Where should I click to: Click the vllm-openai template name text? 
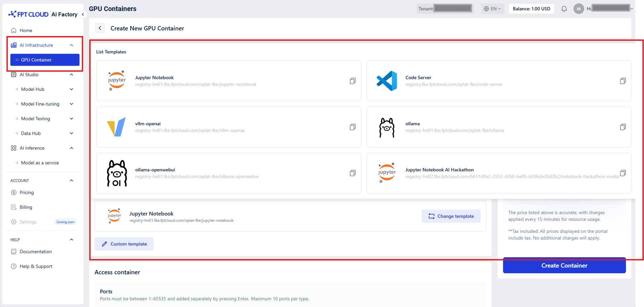click(x=148, y=124)
